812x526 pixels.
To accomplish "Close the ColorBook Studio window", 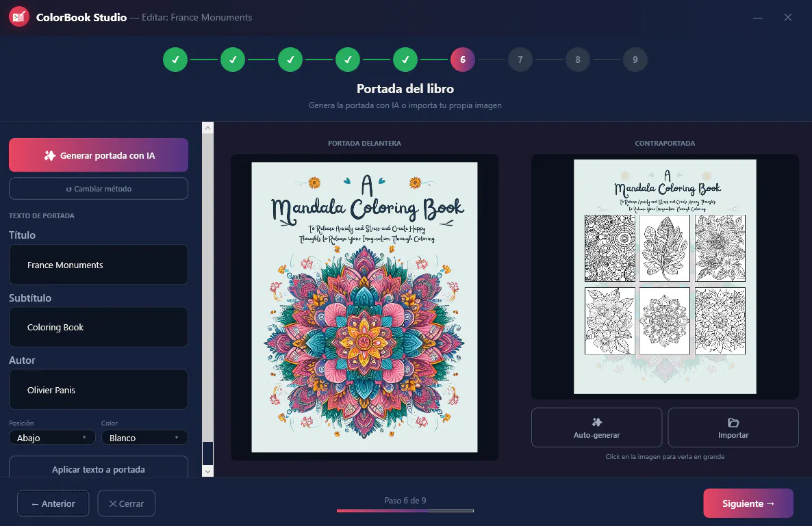I will (x=787, y=18).
